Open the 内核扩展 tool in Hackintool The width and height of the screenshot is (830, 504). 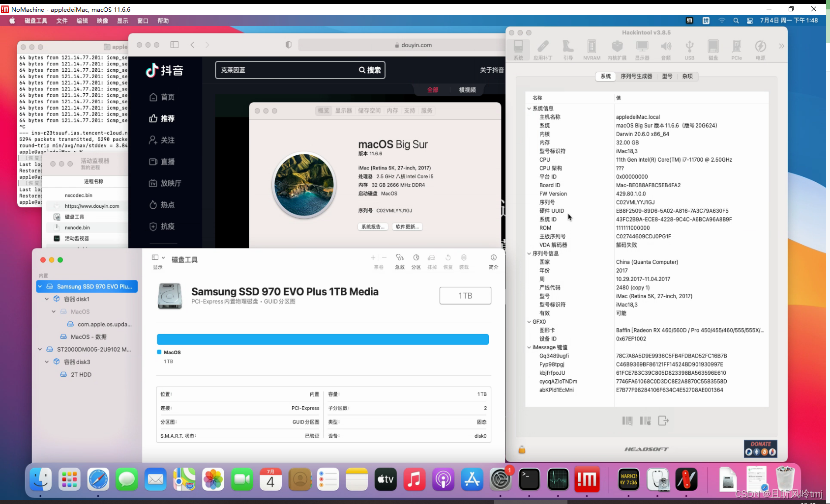click(617, 50)
